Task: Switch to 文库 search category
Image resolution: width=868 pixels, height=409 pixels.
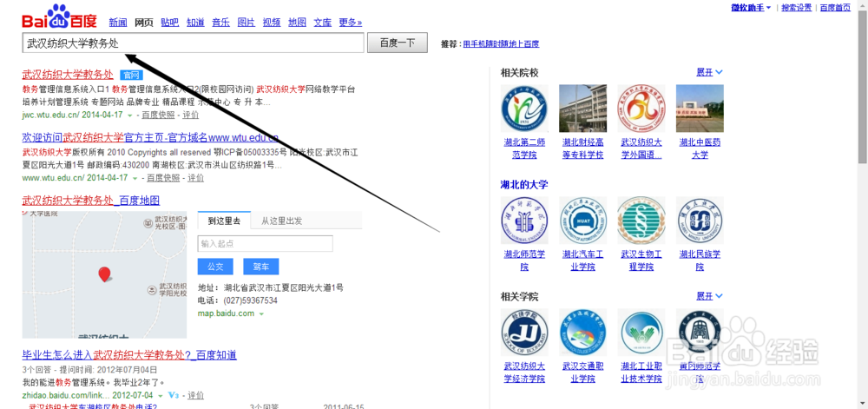Action: (x=323, y=23)
